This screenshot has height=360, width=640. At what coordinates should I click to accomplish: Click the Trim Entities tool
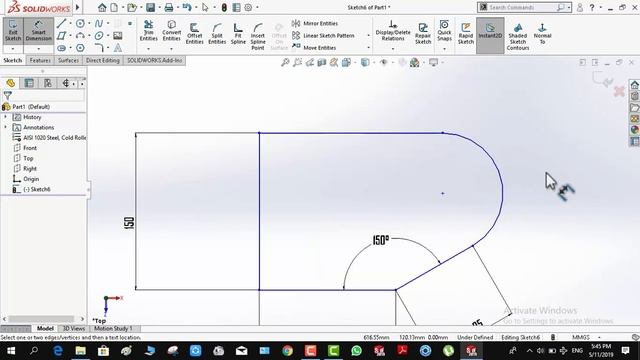click(149, 31)
